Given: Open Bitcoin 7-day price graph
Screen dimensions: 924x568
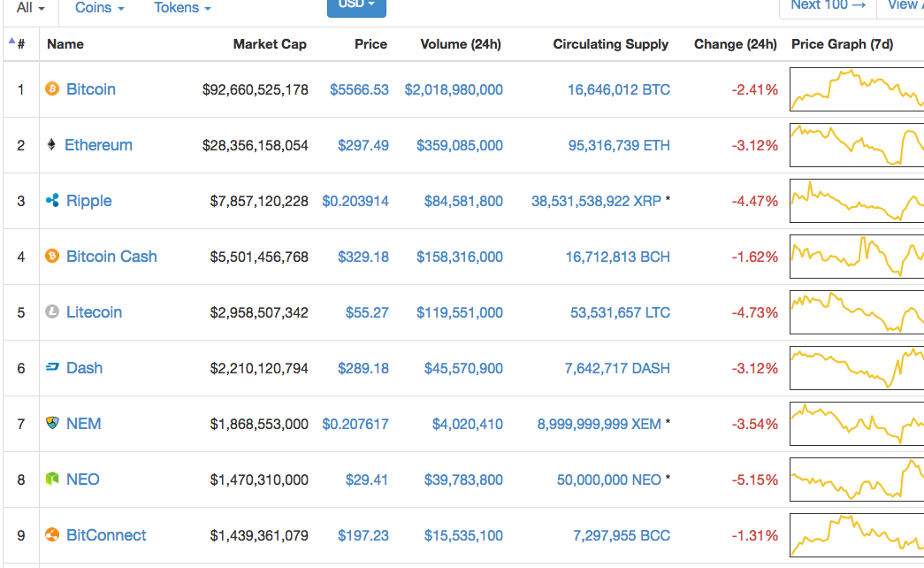Looking at the screenshot, I should pos(856,89).
